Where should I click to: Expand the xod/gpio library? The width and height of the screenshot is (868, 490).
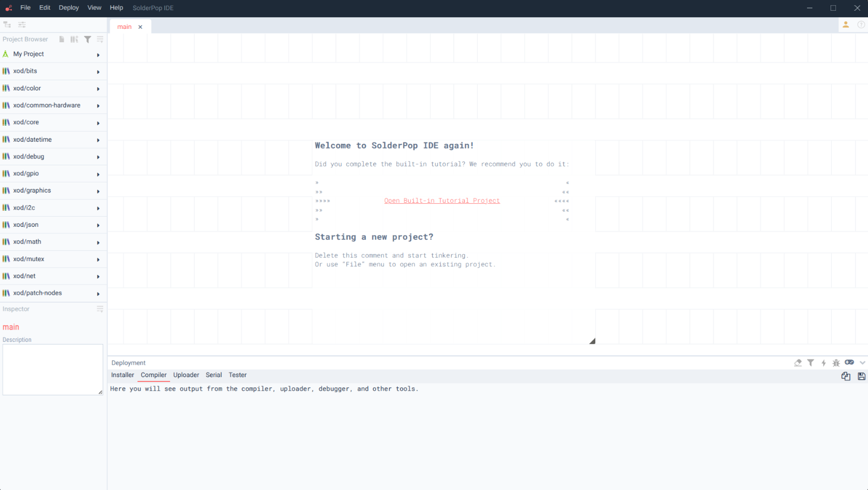point(98,174)
